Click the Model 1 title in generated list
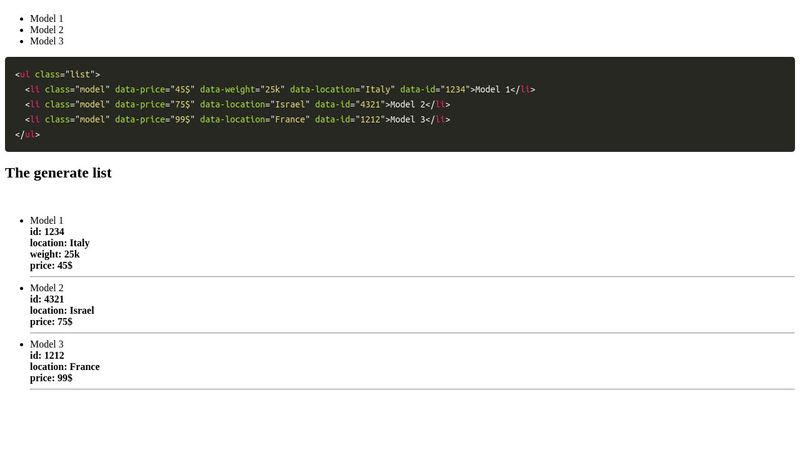The height and width of the screenshot is (450, 800). point(46,221)
